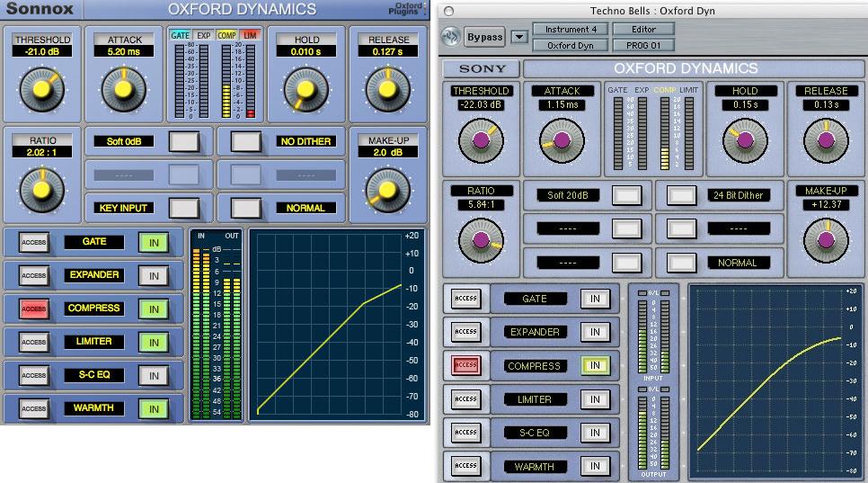Open S-C EQ access in Sonnox window

click(34, 376)
